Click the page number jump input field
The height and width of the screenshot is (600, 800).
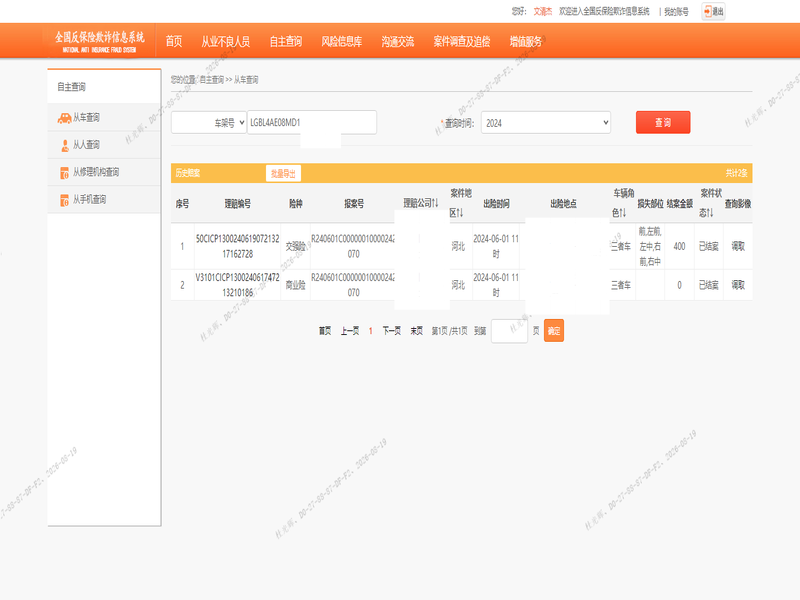click(x=509, y=331)
